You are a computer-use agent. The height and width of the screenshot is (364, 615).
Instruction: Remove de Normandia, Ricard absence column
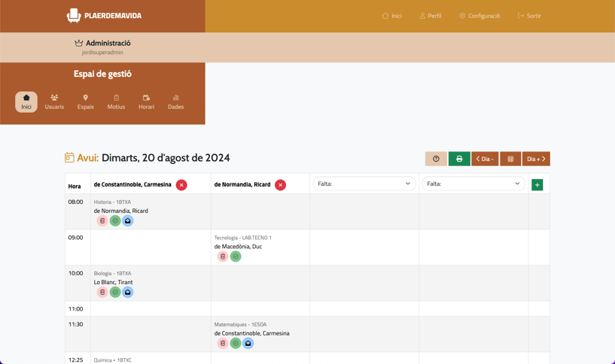[x=280, y=185]
